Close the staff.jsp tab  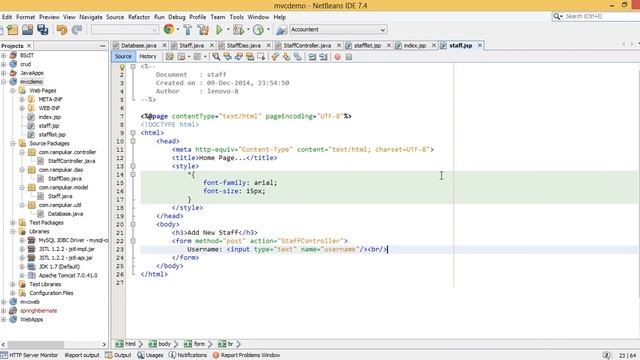coord(480,45)
